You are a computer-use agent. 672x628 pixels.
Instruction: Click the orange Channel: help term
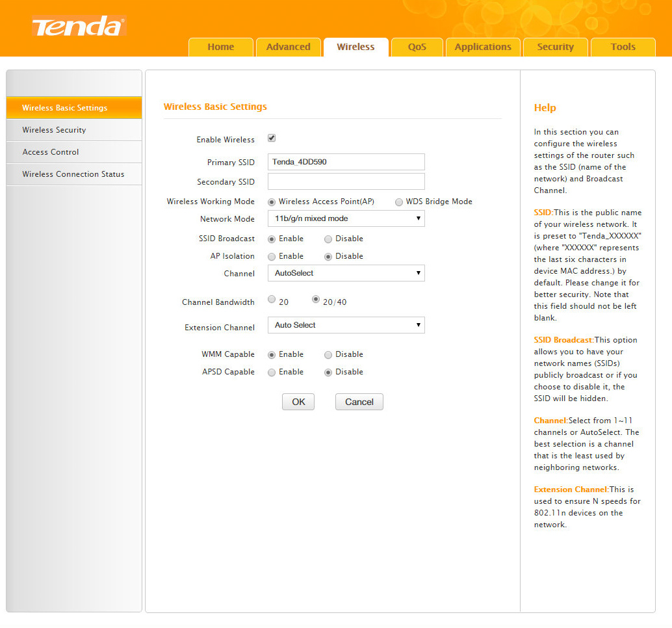(x=550, y=421)
